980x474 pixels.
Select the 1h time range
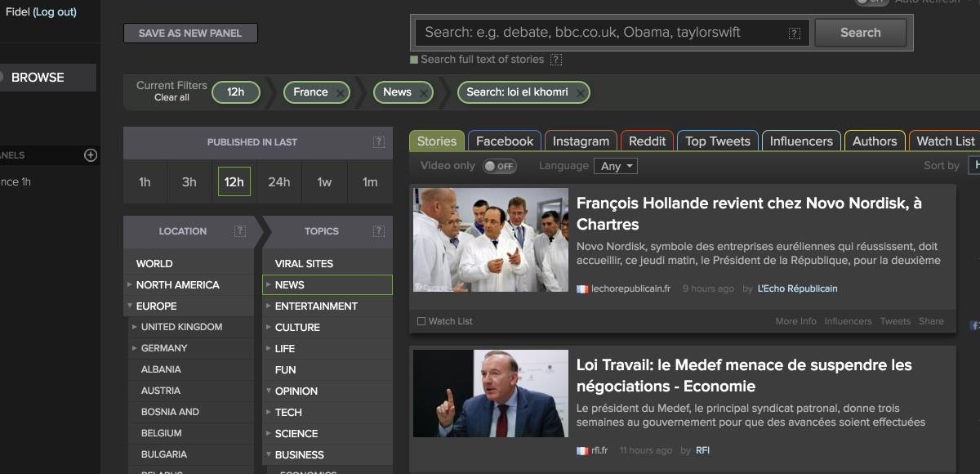coord(145,181)
